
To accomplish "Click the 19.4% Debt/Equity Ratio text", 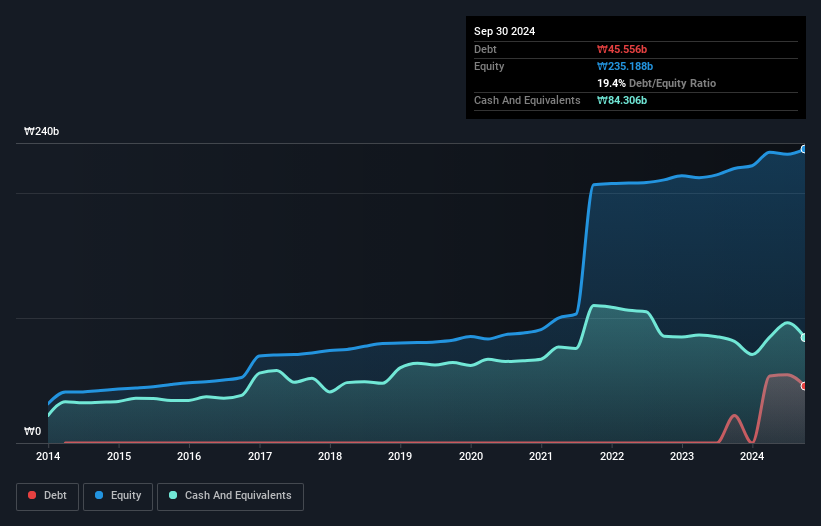I will [x=656, y=83].
